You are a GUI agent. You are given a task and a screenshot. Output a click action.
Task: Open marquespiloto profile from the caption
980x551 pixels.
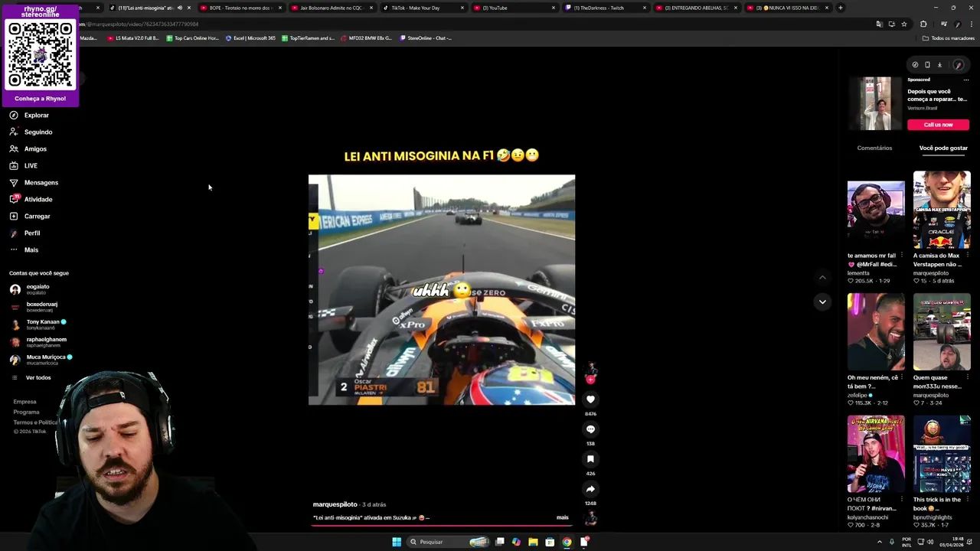coord(335,504)
